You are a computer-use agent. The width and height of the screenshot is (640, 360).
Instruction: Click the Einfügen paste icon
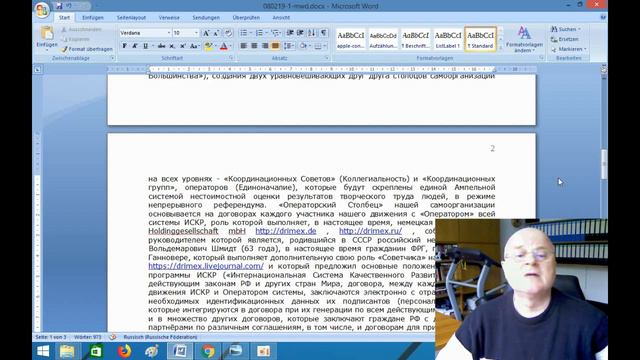click(x=47, y=33)
